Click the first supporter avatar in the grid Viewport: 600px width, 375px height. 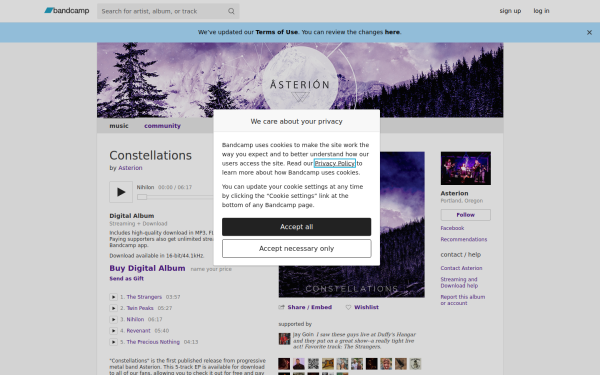(x=284, y=364)
